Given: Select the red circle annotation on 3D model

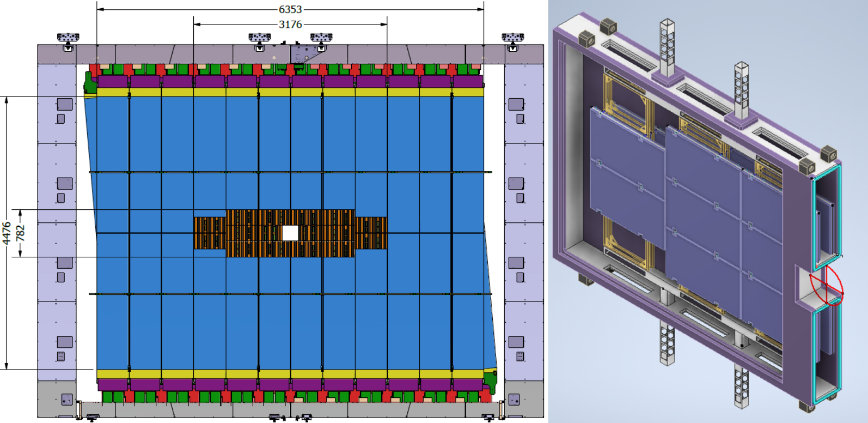Looking at the screenshot, I should coord(826,284).
